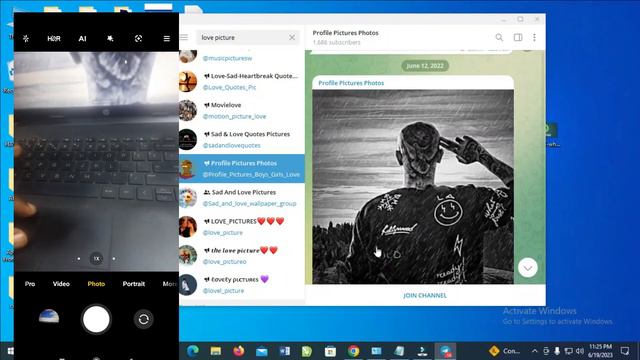Open Love-Sad-Heartbreak Quotes channel
Viewport: 640px width, 360px height.
pos(242,81)
